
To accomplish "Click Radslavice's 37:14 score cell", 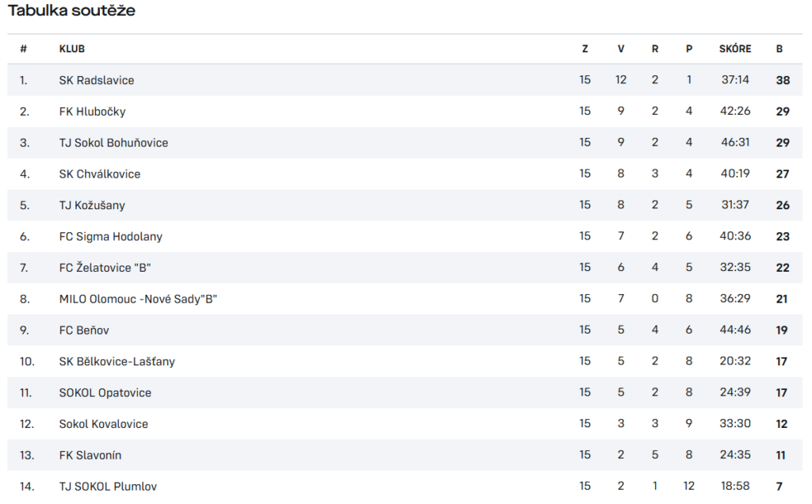I will tap(735, 80).
